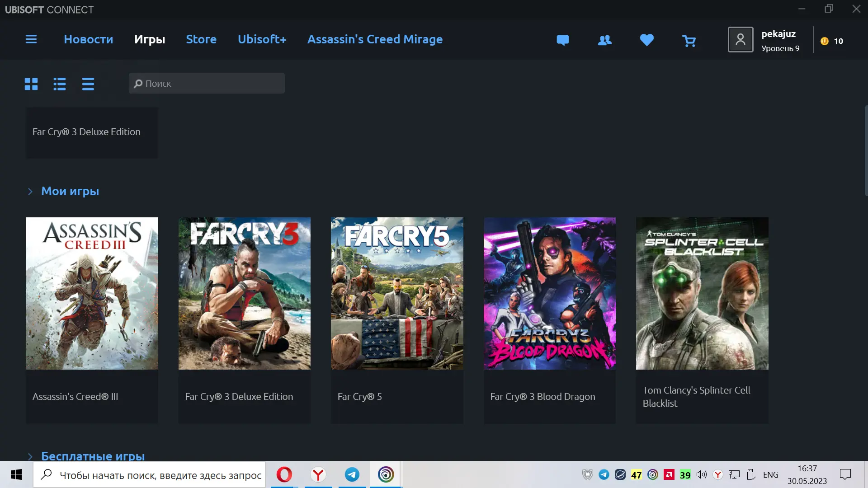Click the tray icon showing 47
Screen dimensions: 868x488
[x=637, y=474]
